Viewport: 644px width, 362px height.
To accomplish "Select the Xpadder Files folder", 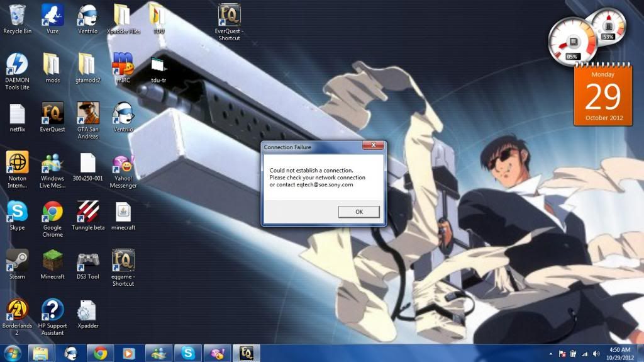I will click(123, 20).
